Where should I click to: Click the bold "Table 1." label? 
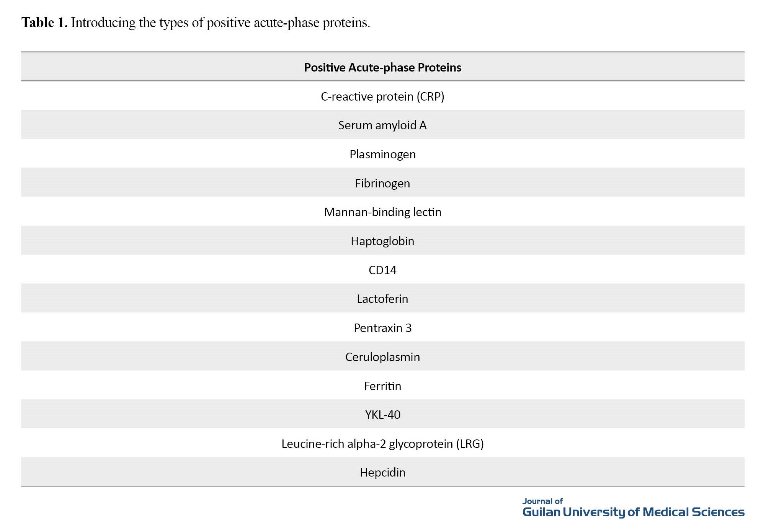pyautogui.click(x=44, y=23)
